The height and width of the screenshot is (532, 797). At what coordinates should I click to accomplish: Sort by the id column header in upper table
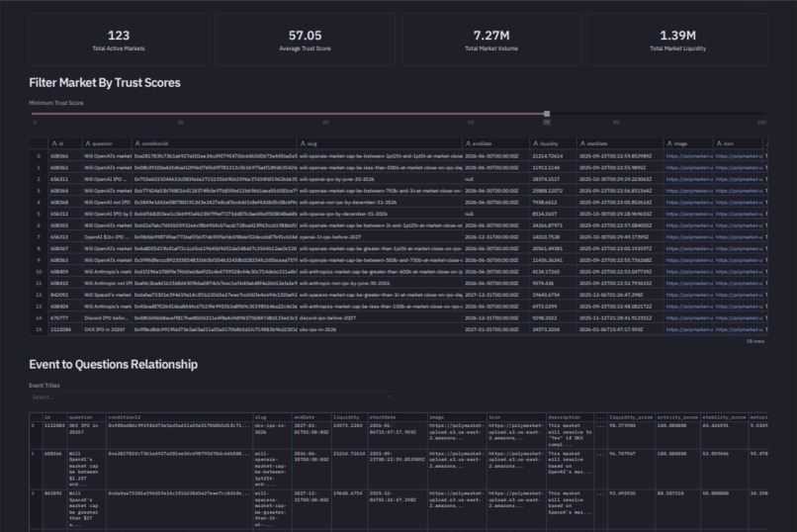(64, 143)
